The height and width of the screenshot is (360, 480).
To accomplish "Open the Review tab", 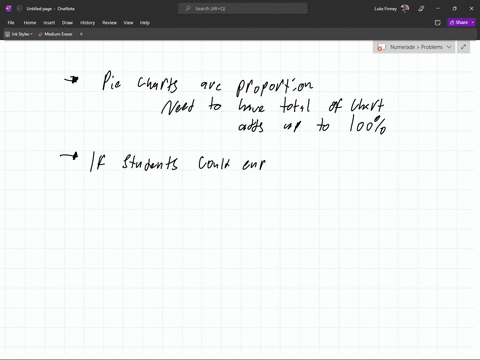I will coord(109,23).
